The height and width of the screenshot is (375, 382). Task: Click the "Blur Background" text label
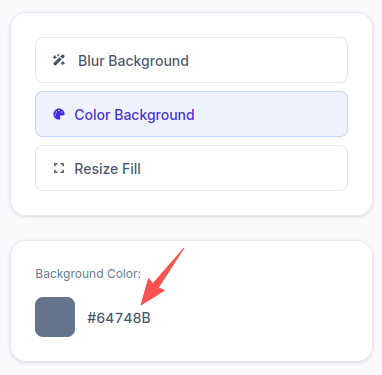(133, 61)
